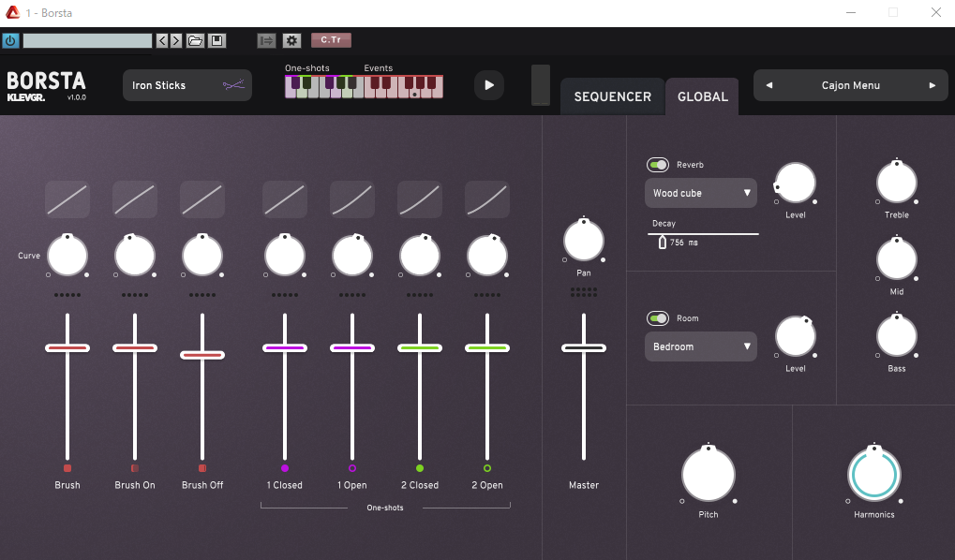Open the Bedroom room type dropdown
Viewport: 955px width, 560px height.
click(x=701, y=346)
